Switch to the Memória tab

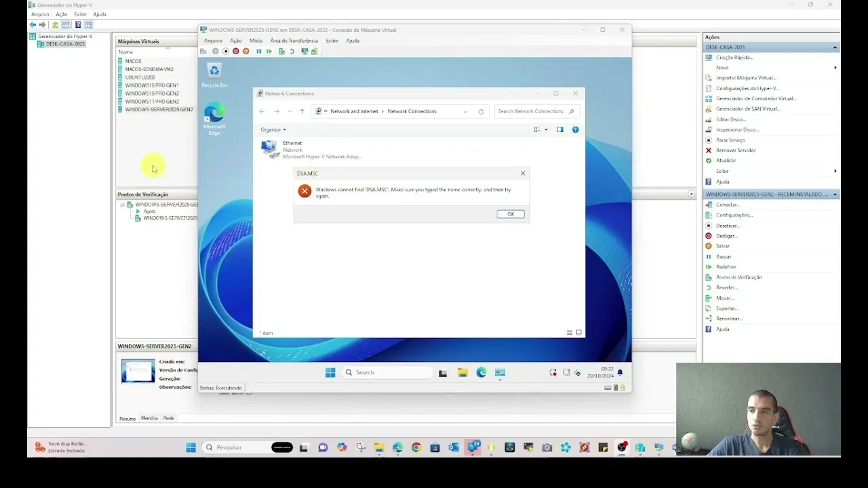tap(149, 418)
